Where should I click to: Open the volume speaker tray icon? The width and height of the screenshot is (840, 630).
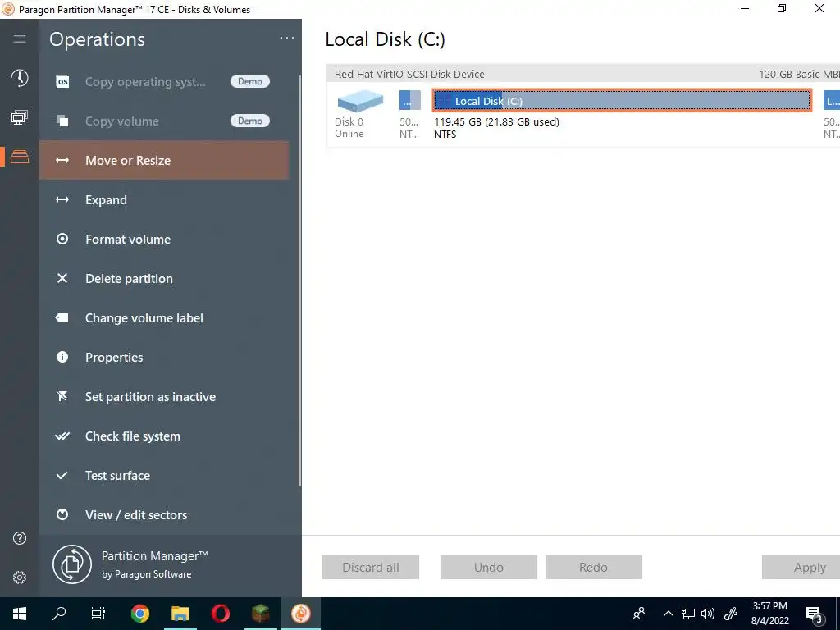click(708, 614)
